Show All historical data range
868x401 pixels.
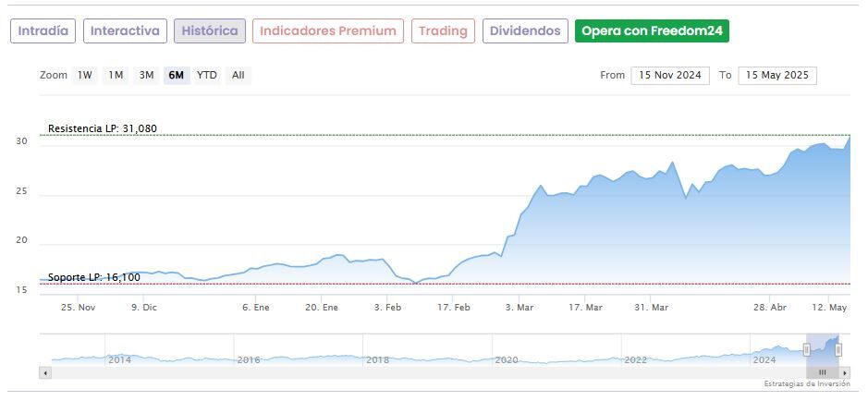(x=238, y=76)
